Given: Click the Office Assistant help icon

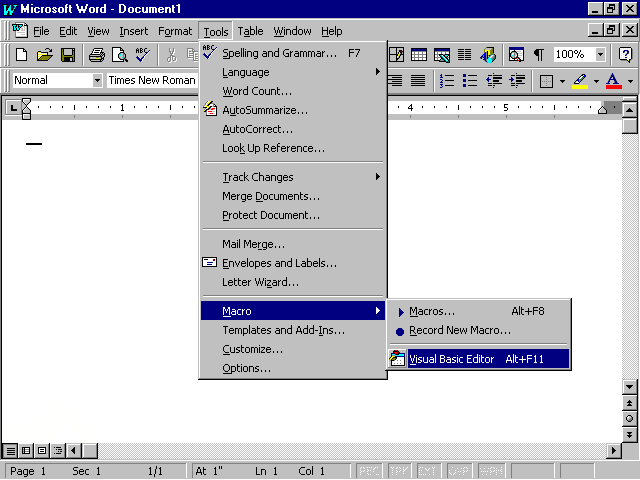Looking at the screenshot, I should [x=625, y=55].
